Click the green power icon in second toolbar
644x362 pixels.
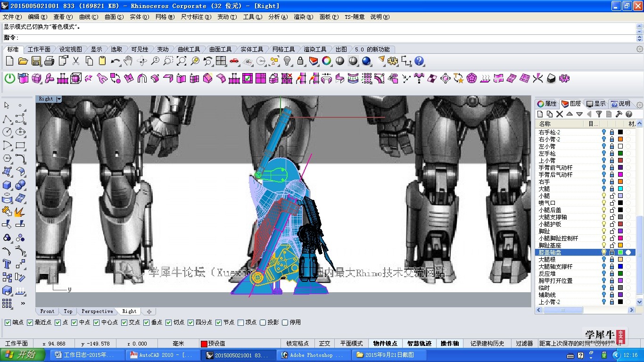(x=9, y=78)
